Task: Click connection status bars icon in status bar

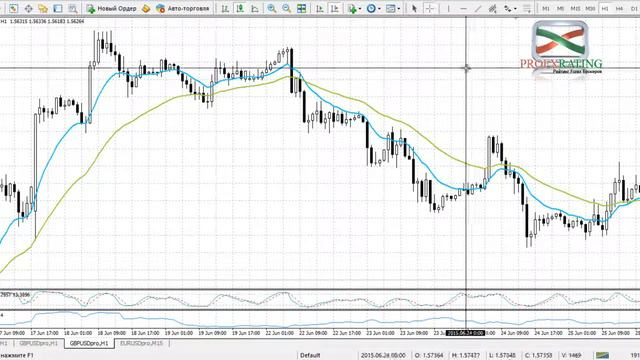Action: [602, 355]
